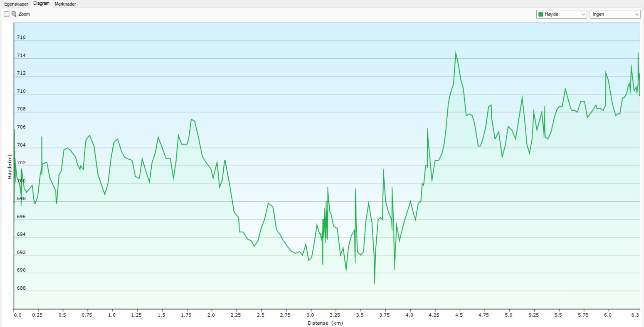Click the 716 label on the height axis
The image size is (644, 327).
point(21,37)
